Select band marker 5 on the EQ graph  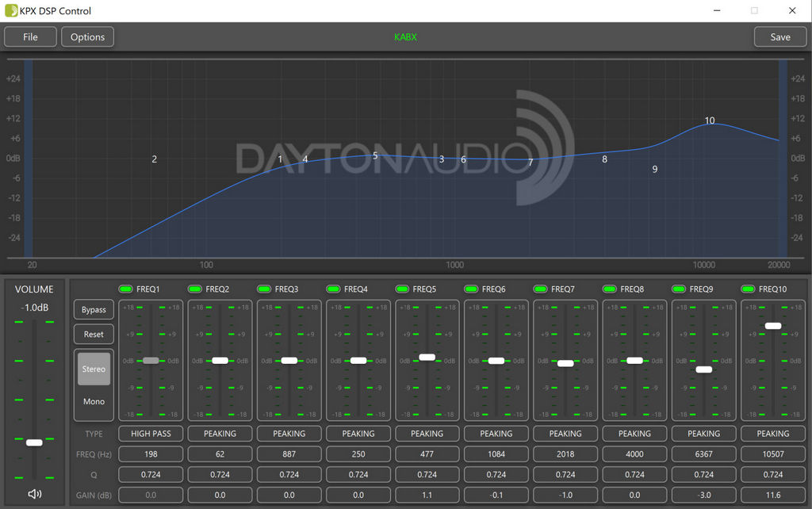(375, 156)
